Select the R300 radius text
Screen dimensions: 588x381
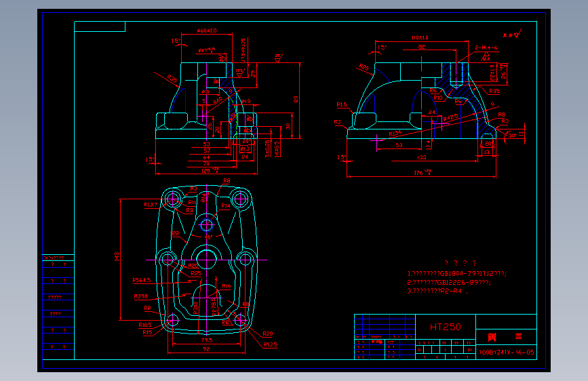(x=195, y=308)
